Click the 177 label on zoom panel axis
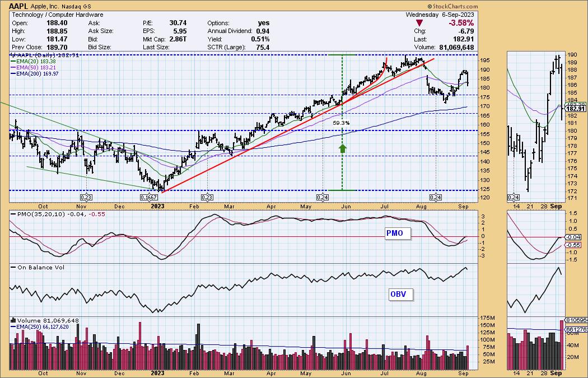 tap(572, 153)
